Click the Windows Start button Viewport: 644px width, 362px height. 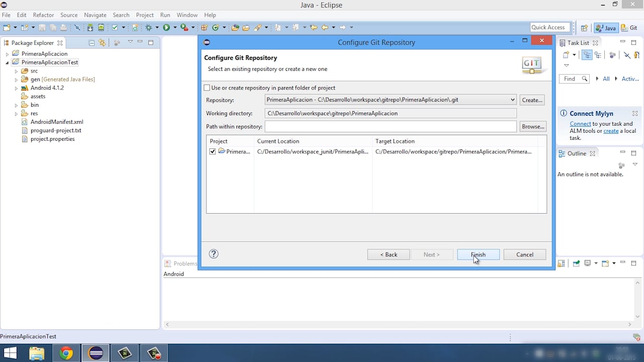(x=10, y=353)
